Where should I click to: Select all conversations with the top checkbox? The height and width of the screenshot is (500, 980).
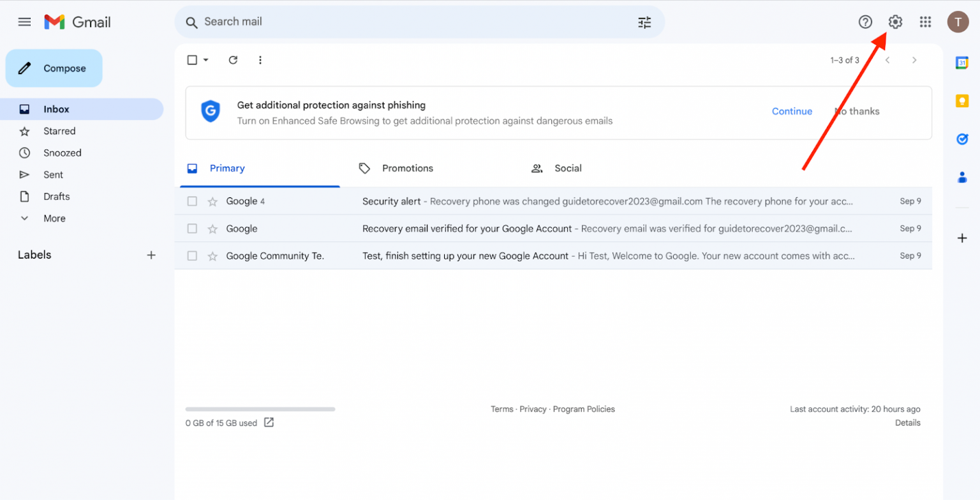(192, 59)
